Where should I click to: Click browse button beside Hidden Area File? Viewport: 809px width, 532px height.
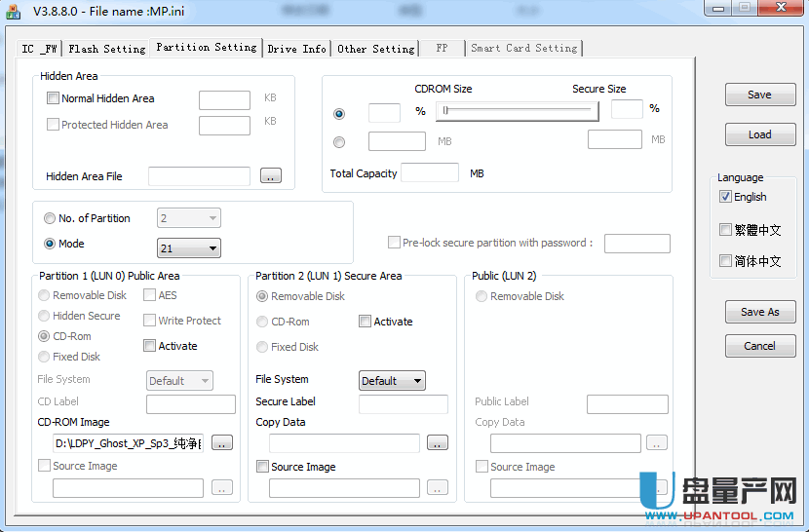[x=270, y=176]
